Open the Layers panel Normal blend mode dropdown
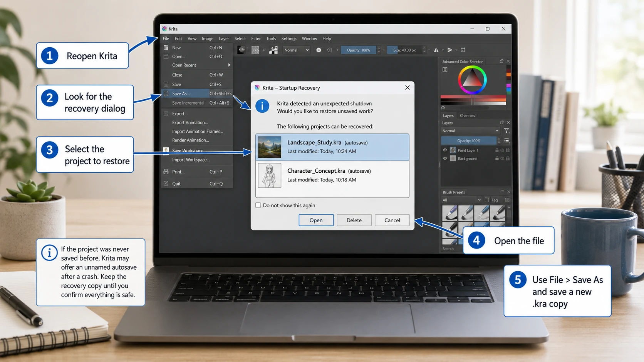This screenshot has width=644, height=362. [x=471, y=131]
